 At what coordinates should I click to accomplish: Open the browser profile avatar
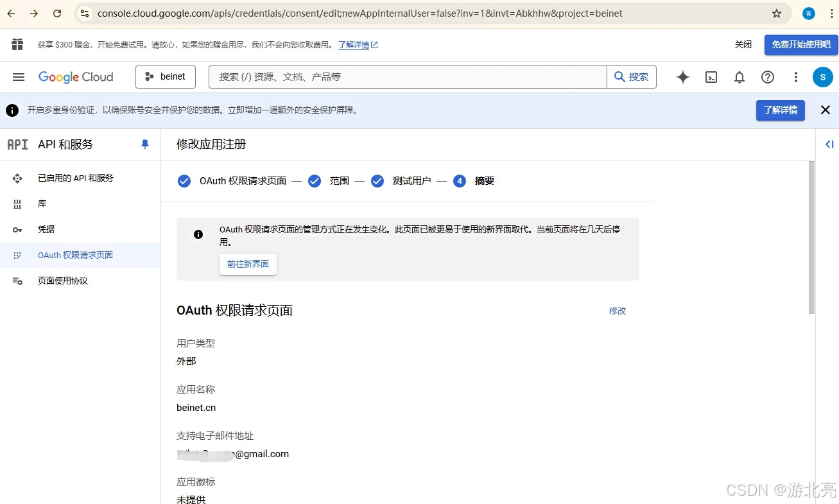[x=809, y=13]
